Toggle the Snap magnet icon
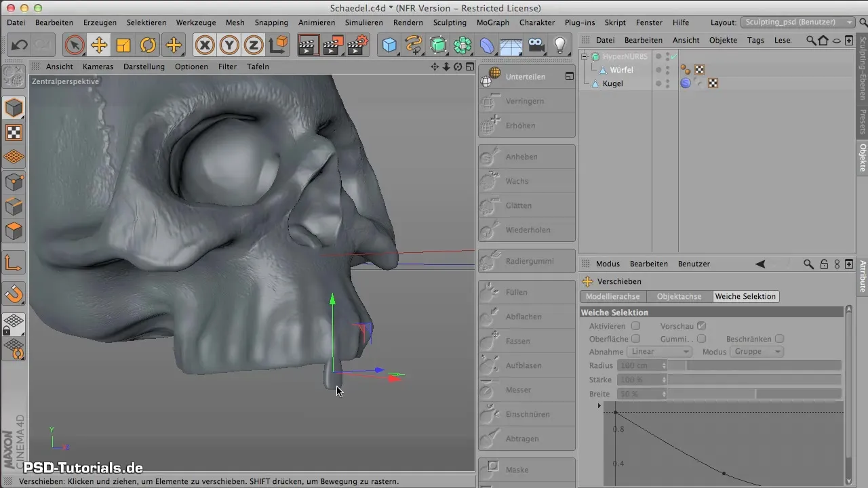 pyautogui.click(x=14, y=294)
